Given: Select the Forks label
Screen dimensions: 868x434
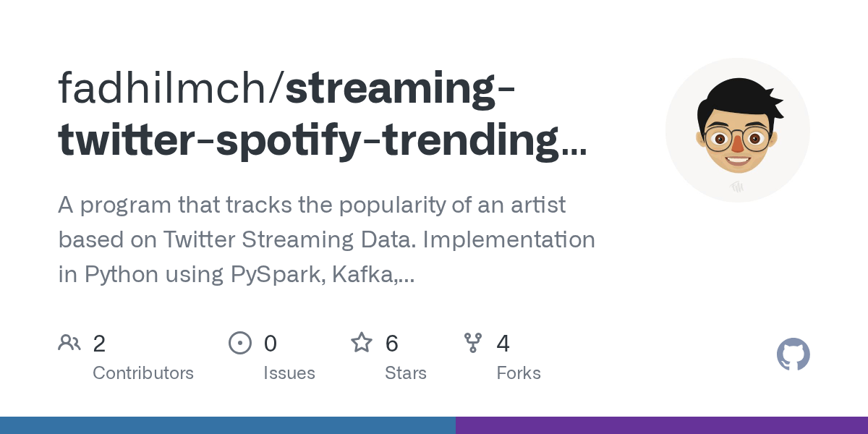Looking at the screenshot, I should pos(519,373).
